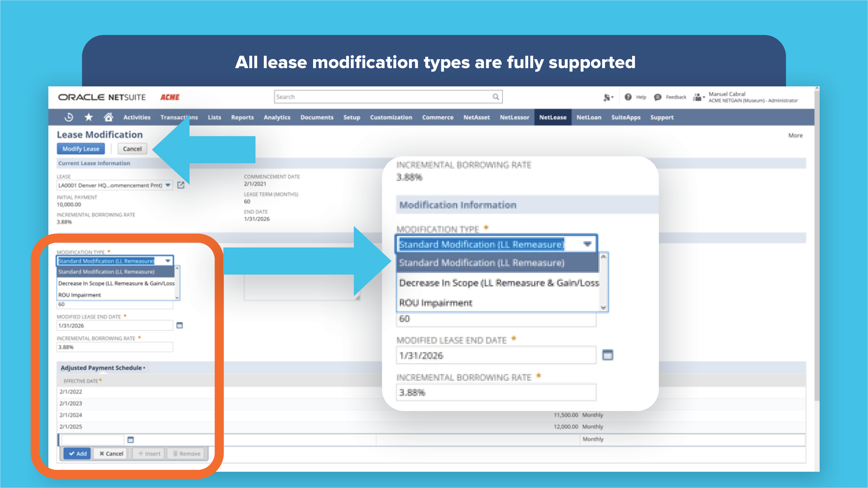Click the search magnifier icon
The height and width of the screenshot is (488, 868).
[495, 97]
